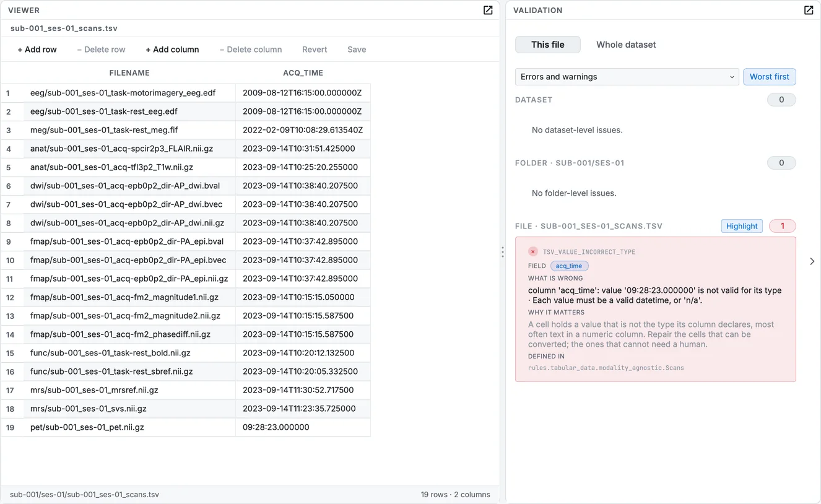Select cell meg/sub-001_ses-01_task-rest_meg.fif

click(x=129, y=130)
